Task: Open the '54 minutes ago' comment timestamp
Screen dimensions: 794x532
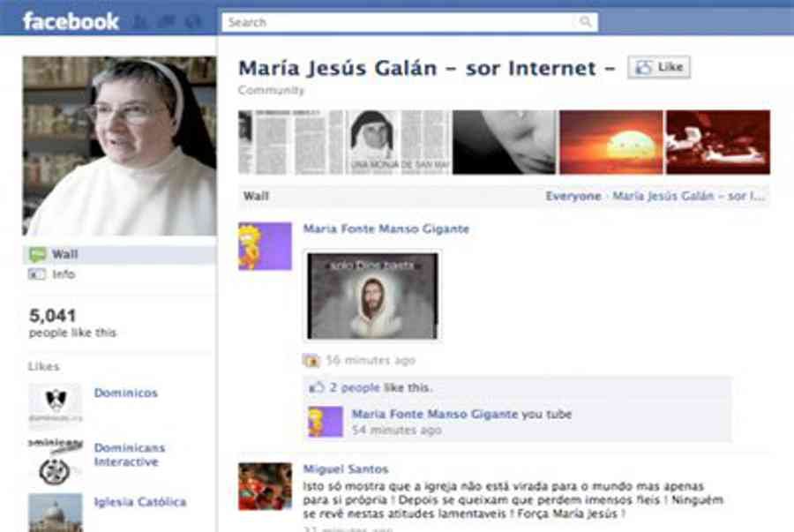Action: click(x=396, y=431)
